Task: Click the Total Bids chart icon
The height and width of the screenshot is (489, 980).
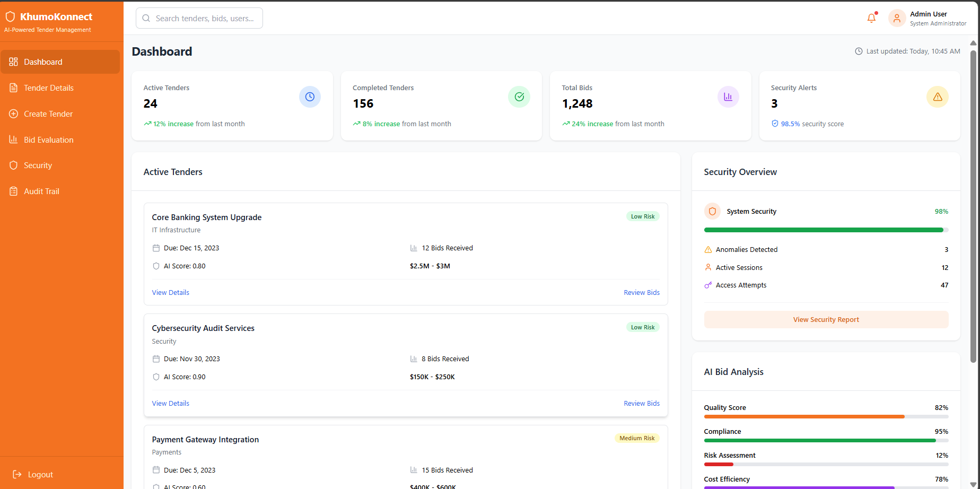Action: click(x=728, y=97)
